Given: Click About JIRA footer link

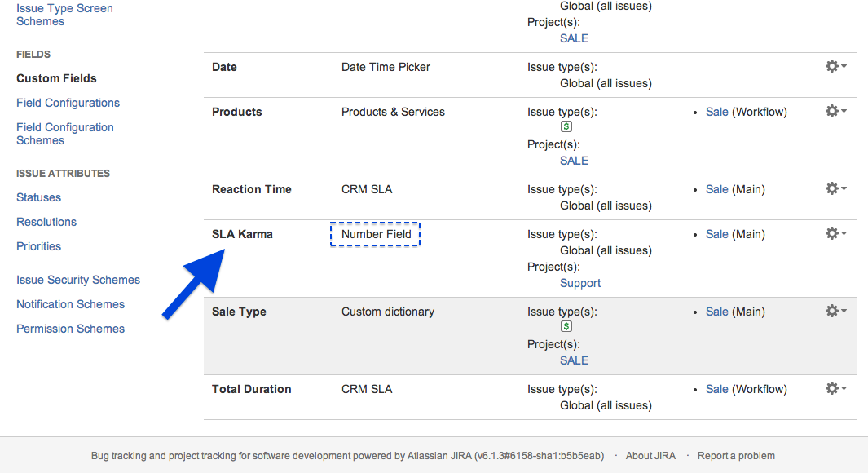Looking at the screenshot, I should click(x=650, y=456).
